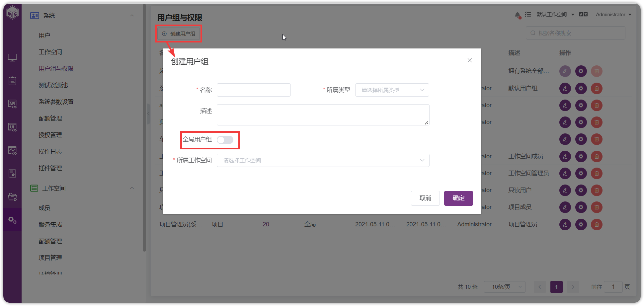The height and width of the screenshot is (306, 644).
Task: Open the 10条/页 page size dropdown
Action: click(505, 287)
